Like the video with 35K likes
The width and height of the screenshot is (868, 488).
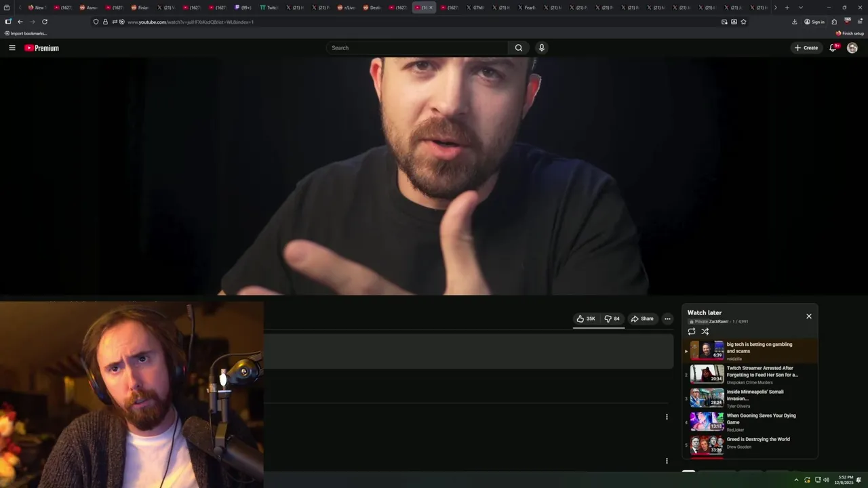point(586,319)
